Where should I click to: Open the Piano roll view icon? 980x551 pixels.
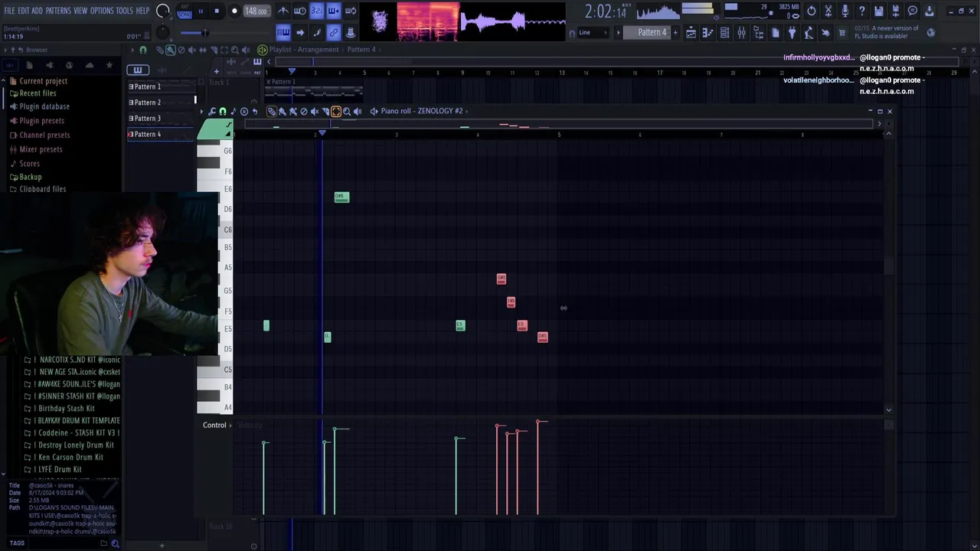707,32
